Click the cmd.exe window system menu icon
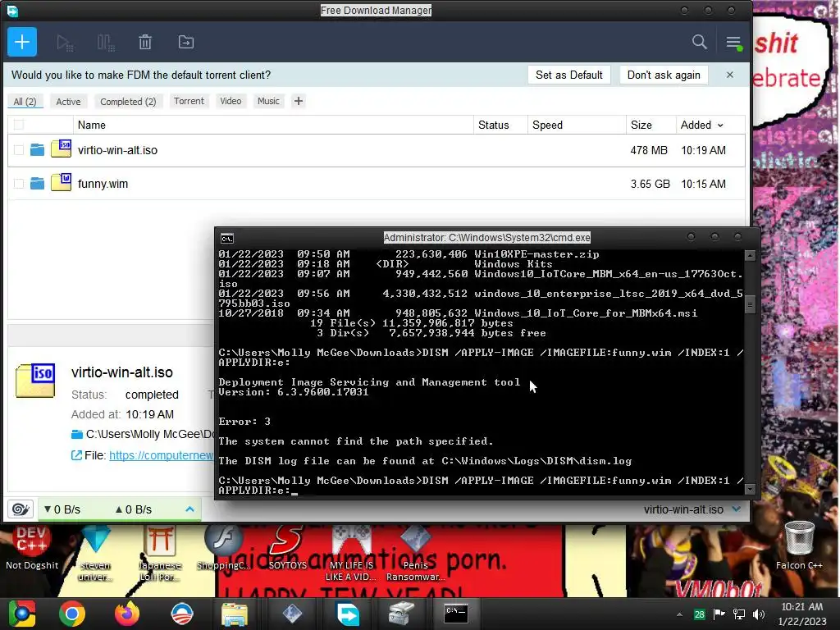Screen dimensions: 840x630 coord(227,238)
